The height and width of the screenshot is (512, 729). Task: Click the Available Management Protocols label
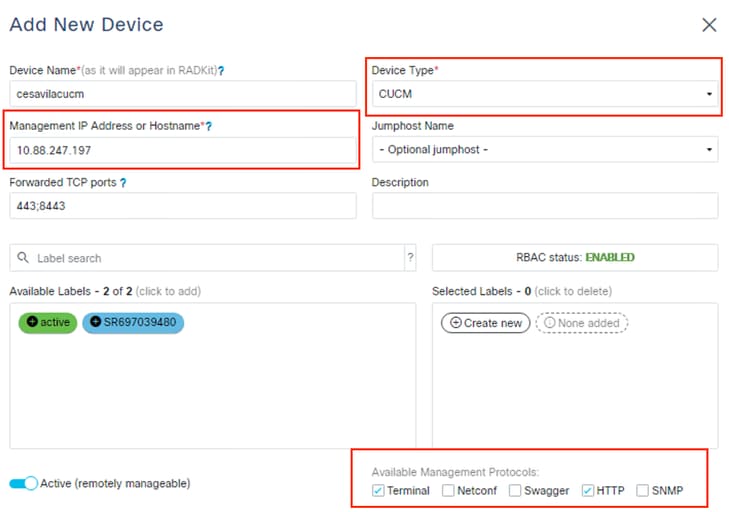point(455,472)
